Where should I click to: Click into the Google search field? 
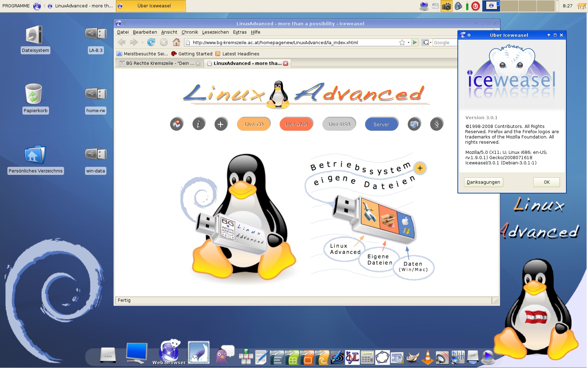(x=445, y=42)
